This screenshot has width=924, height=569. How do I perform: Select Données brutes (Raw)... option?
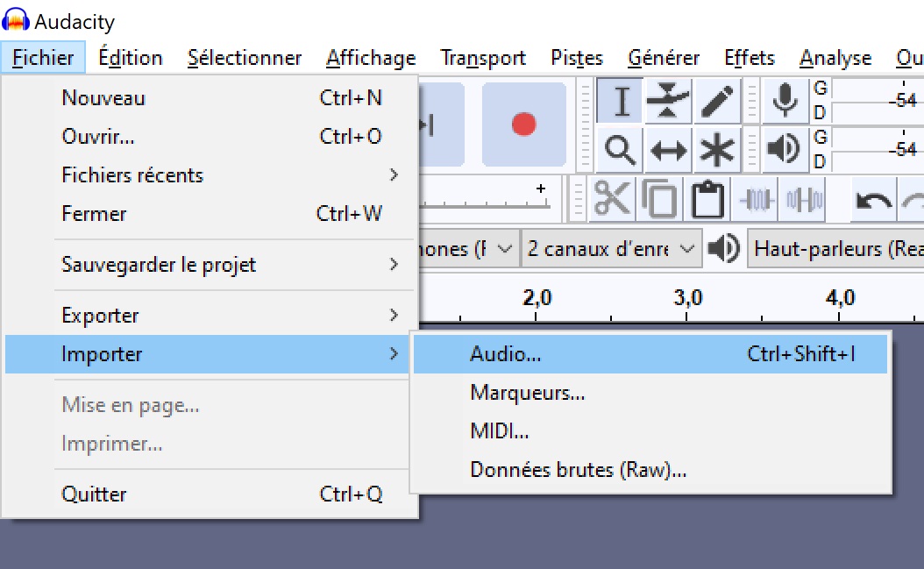(x=650, y=470)
